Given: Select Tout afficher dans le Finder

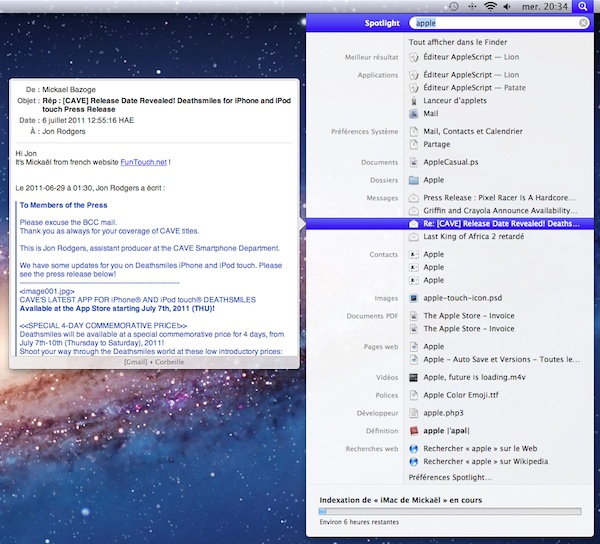Looking at the screenshot, I should pos(458,42).
